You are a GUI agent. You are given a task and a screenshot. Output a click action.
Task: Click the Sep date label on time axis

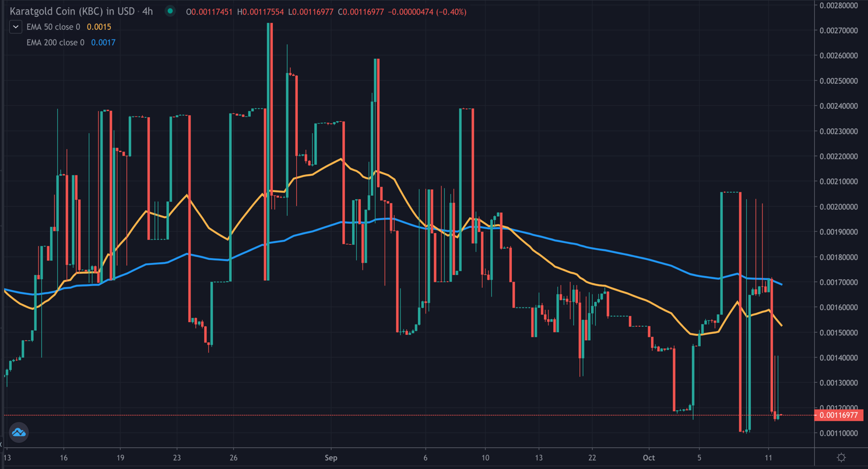(x=331, y=458)
